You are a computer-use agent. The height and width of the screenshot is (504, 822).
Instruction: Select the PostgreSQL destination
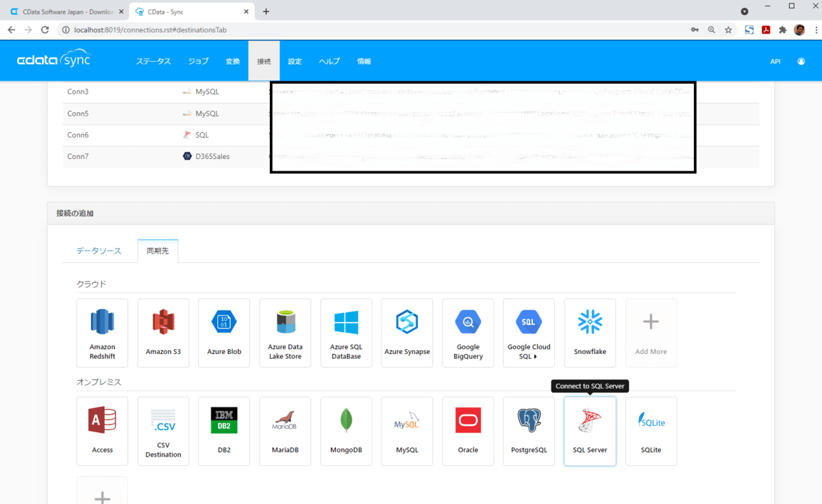click(529, 431)
